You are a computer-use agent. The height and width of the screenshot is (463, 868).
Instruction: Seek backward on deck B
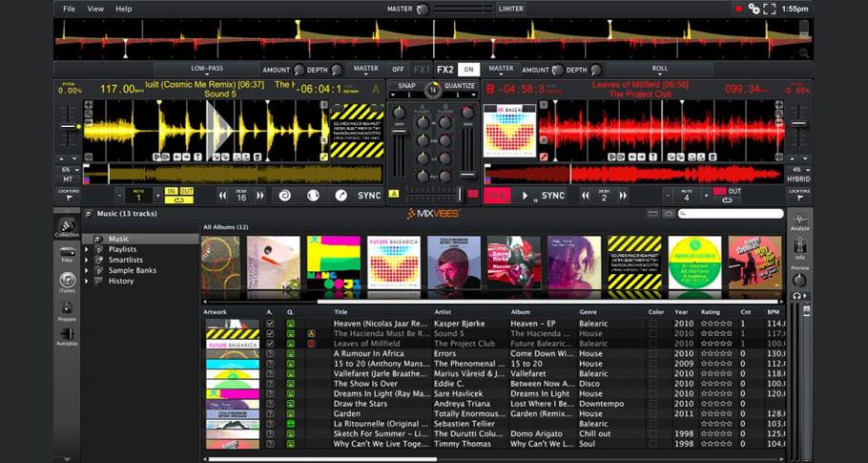586,196
